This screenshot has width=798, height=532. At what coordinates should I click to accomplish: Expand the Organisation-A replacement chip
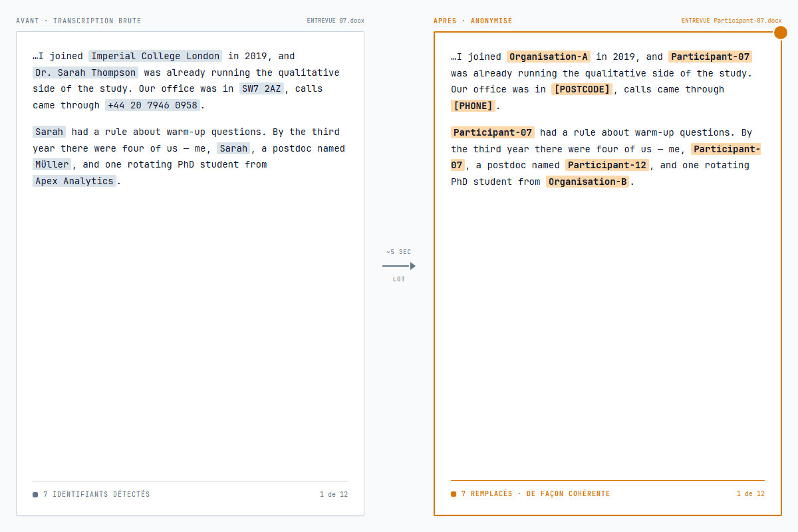[x=548, y=57]
